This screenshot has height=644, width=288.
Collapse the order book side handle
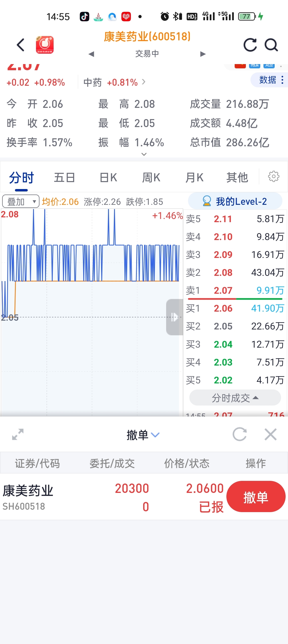[174, 317]
